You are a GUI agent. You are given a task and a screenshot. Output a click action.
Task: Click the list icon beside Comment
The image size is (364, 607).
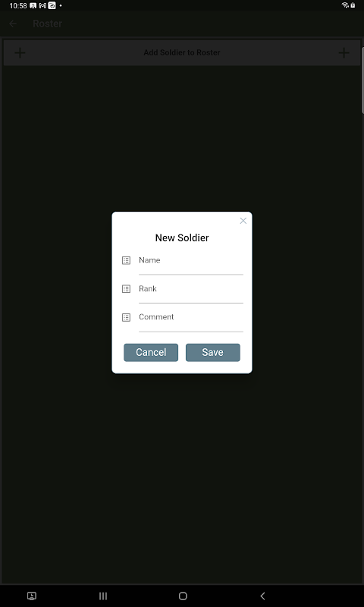[x=126, y=317]
